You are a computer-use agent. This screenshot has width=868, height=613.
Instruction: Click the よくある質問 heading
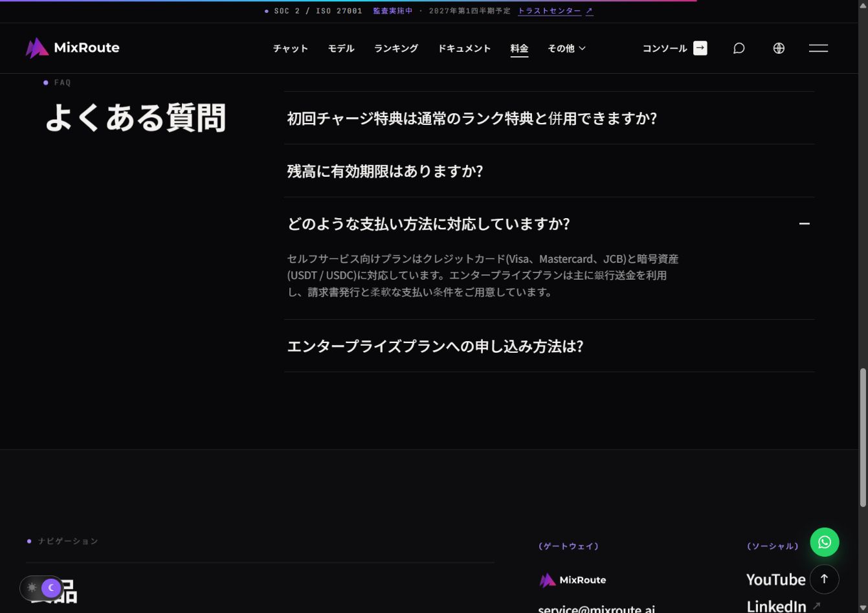pyautogui.click(x=136, y=118)
